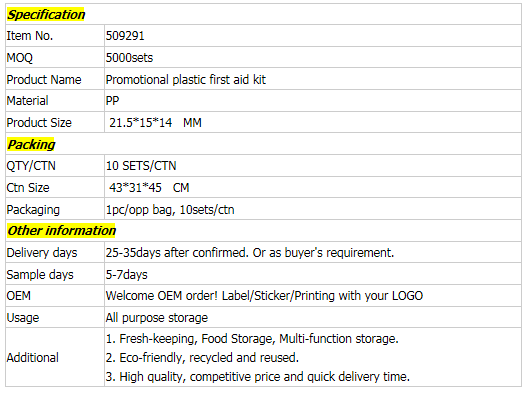This screenshot has width=531, height=395.
Task: Click the Fresh-keeping, Food Storage line
Action: pyautogui.click(x=252, y=339)
